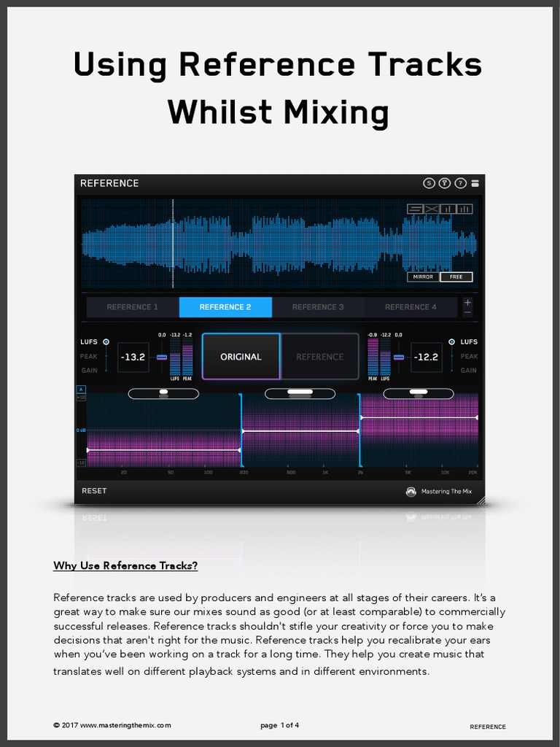
Task: Click the 'page 1 of 4' footer text
Action: [x=279, y=725]
